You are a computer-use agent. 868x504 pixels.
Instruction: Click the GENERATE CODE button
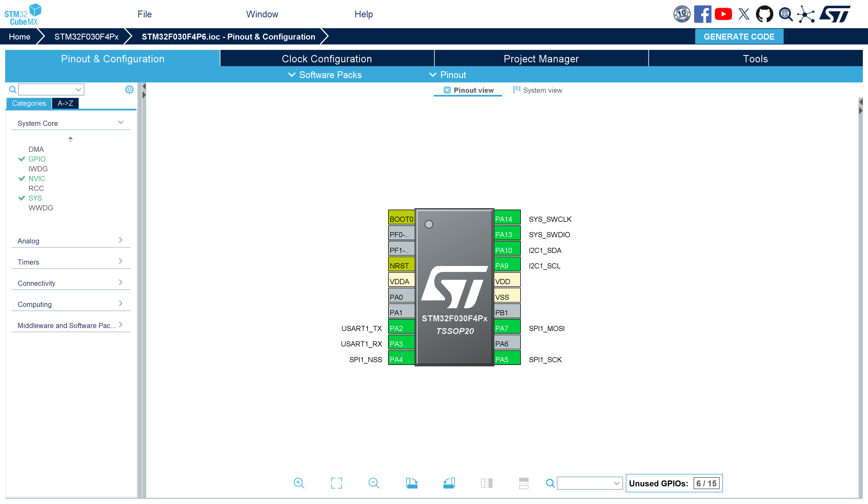(x=739, y=36)
